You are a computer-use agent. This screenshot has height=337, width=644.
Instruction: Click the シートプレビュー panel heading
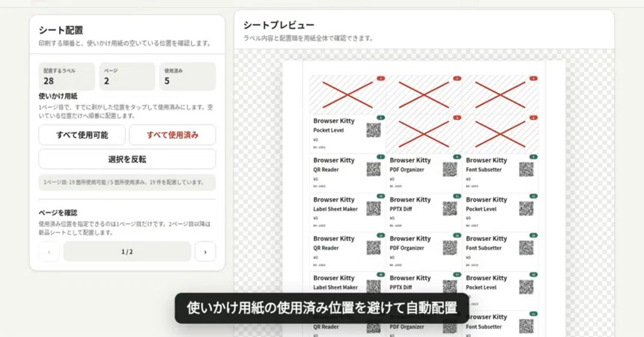[279, 25]
